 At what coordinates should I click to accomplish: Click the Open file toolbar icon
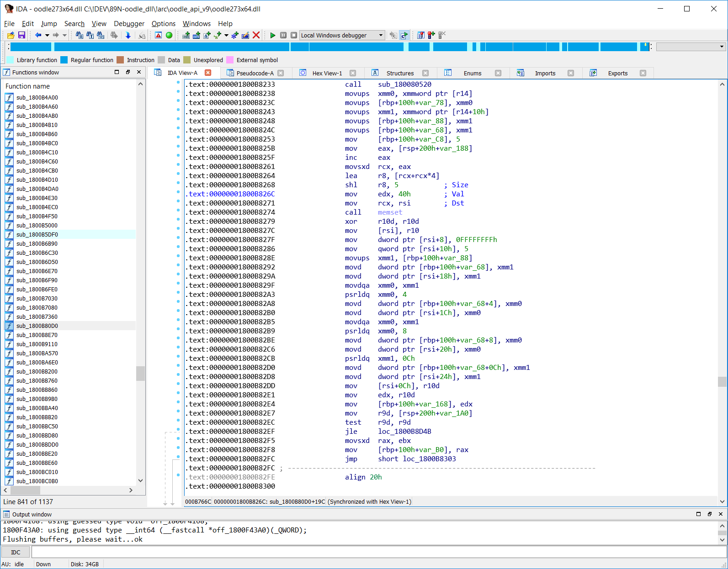point(11,35)
